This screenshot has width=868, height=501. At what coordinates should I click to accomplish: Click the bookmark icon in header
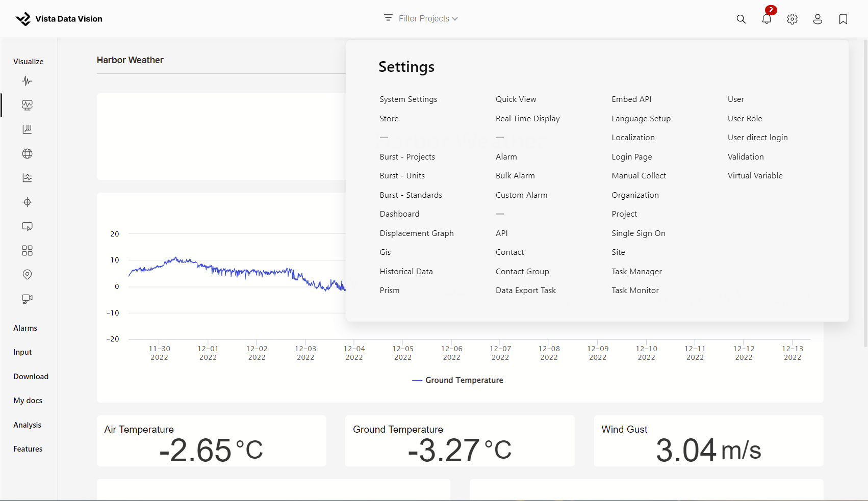pyautogui.click(x=843, y=19)
